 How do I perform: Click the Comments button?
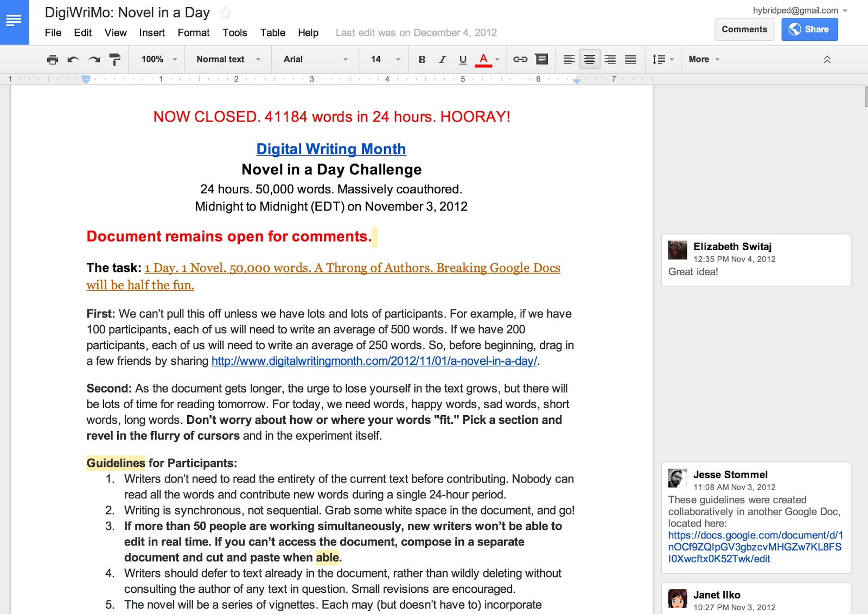click(x=744, y=29)
